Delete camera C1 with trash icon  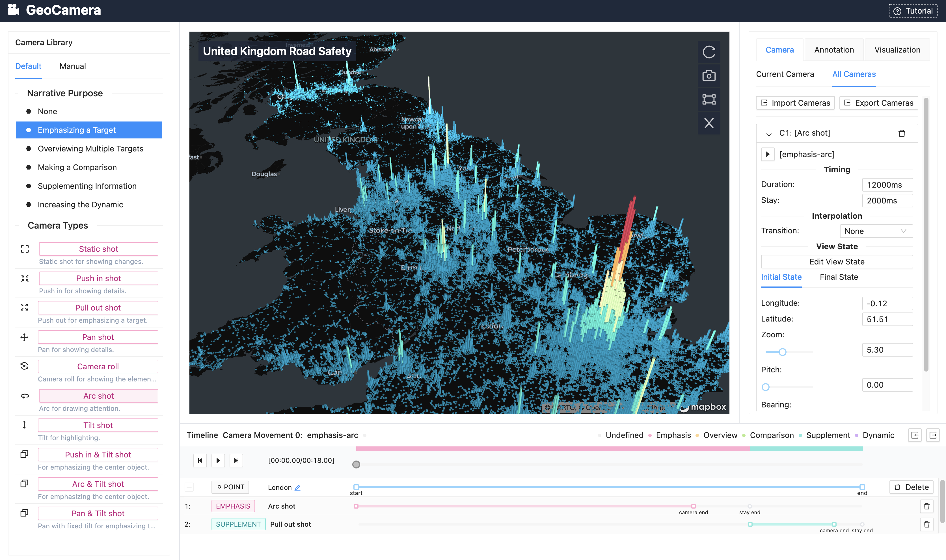point(901,133)
